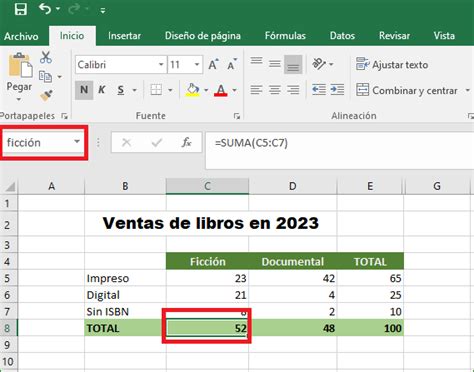Center text horizontally
The width and height of the screenshot is (474, 372).
point(275,90)
